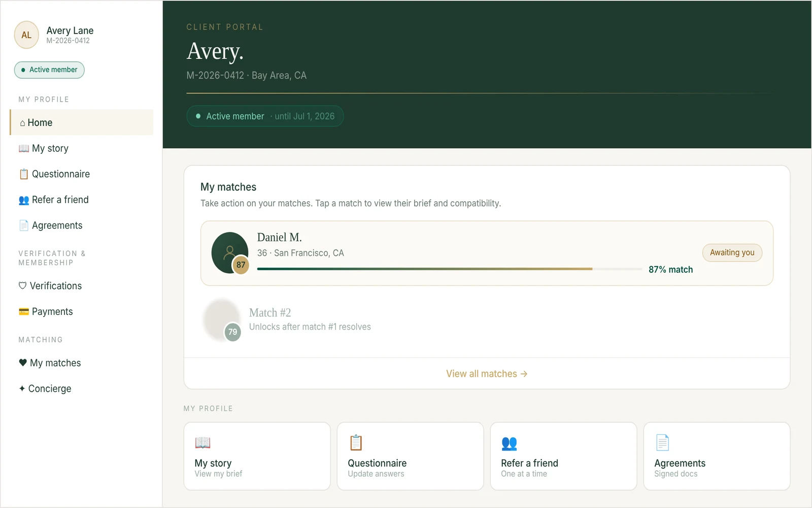Click the clipboard icon beside Questionnaire in sidebar
This screenshot has height=508, width=812.
pos(24,174)
